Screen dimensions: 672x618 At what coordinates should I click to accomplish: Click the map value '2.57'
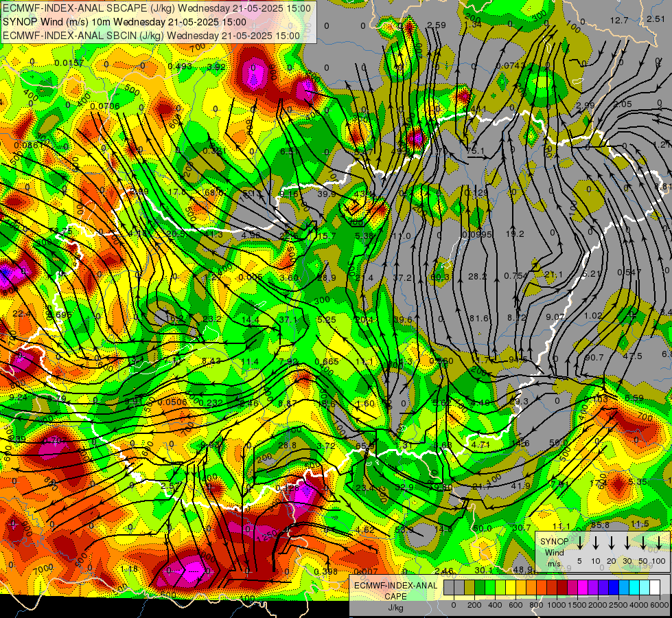[170, 486]
